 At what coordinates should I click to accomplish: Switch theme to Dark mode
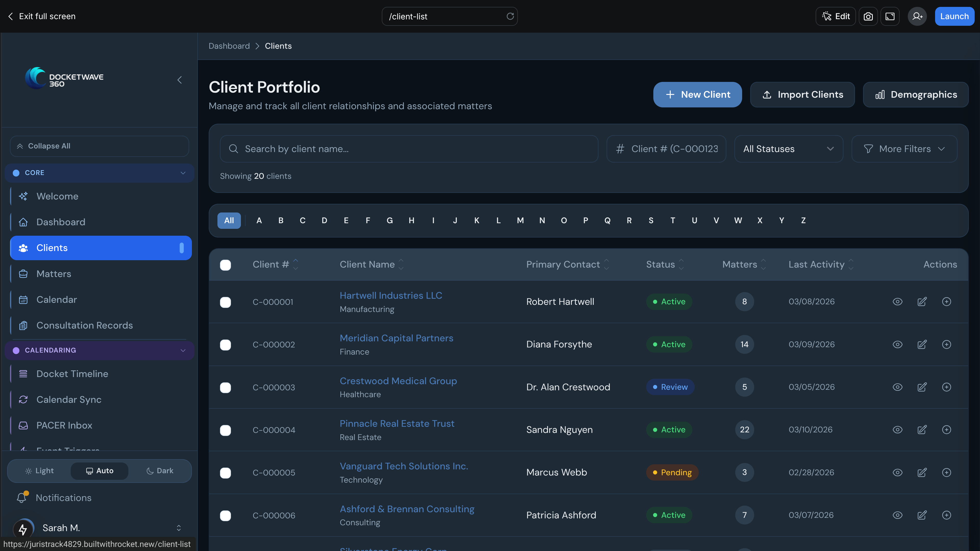160,471
